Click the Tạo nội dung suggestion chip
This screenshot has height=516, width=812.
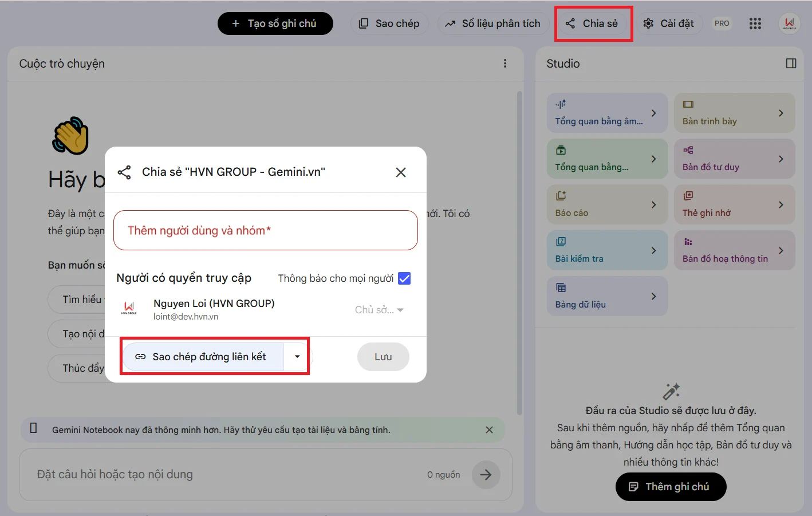(x=77, y=334)
